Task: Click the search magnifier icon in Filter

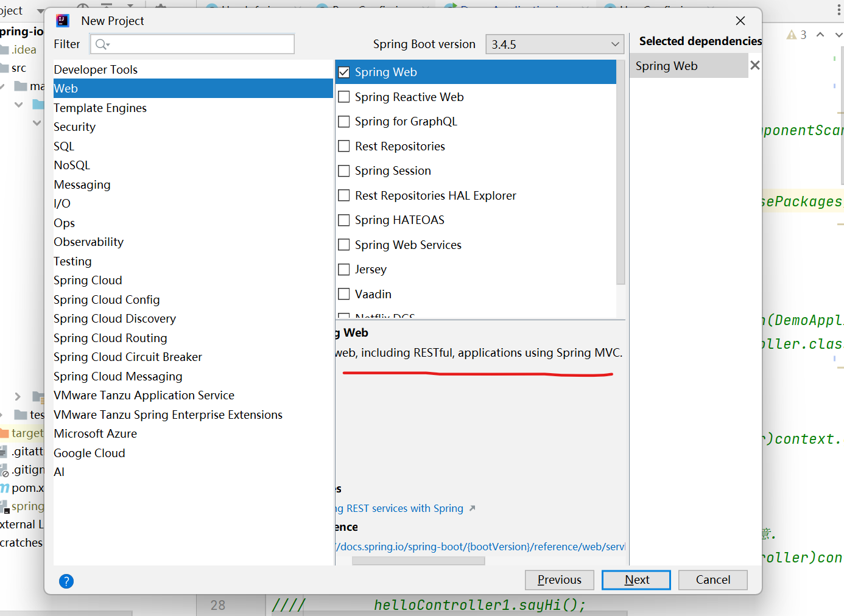Action: (x=102, y=44)
